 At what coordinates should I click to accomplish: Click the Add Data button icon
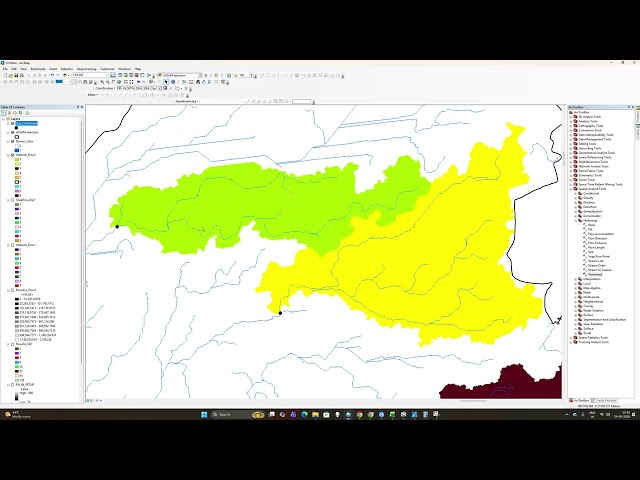click(x=65, y=76)
